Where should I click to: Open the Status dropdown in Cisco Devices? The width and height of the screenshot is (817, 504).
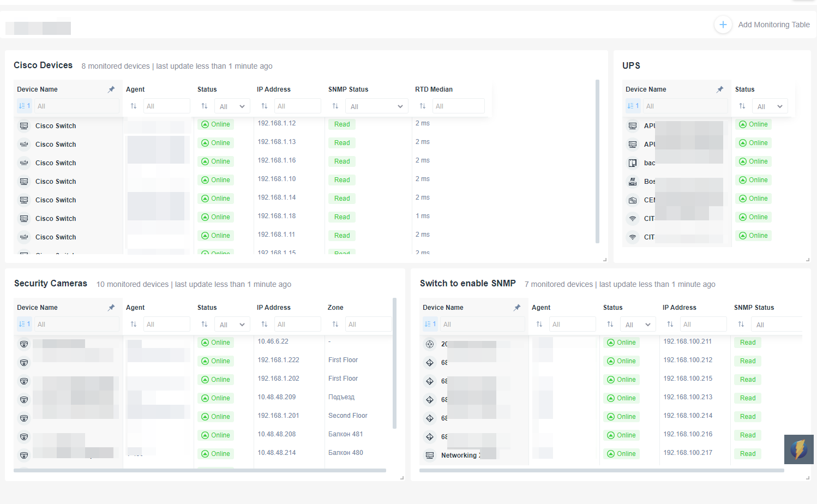[232, 105]
